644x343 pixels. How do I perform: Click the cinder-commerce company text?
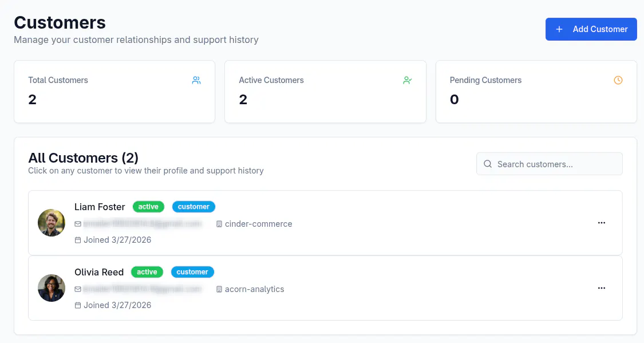(x=258, y=224)
